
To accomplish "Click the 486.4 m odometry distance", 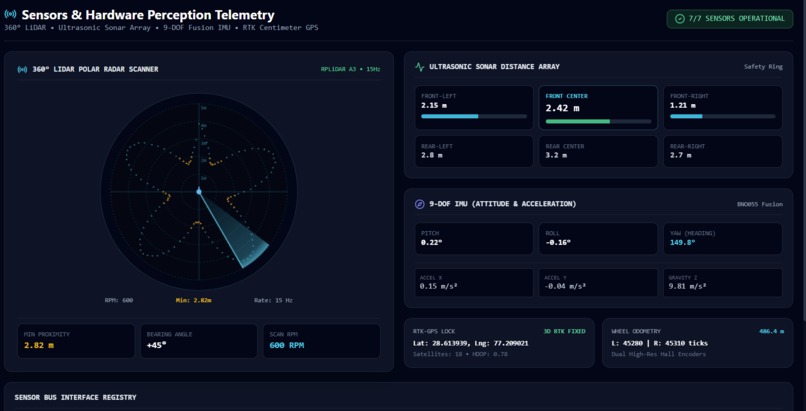I will pyautogui.click(x=771, y=331).
